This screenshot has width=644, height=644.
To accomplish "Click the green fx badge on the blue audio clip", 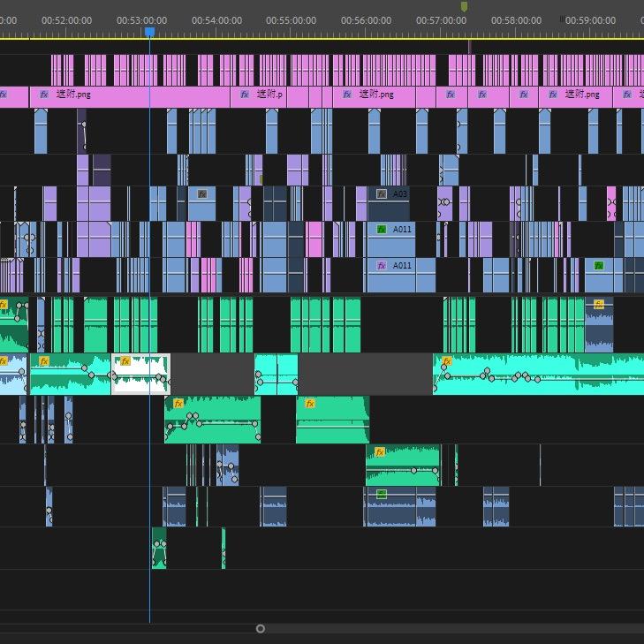I will (382, 494).
